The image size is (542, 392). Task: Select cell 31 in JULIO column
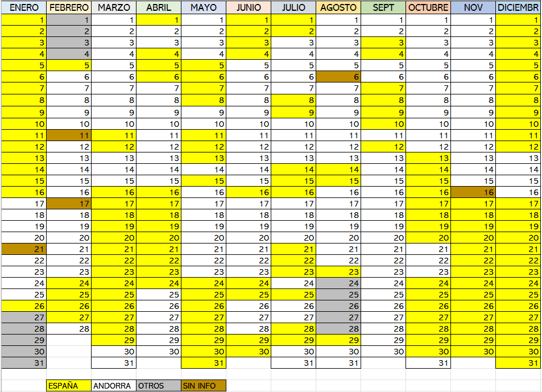(293, 363)
